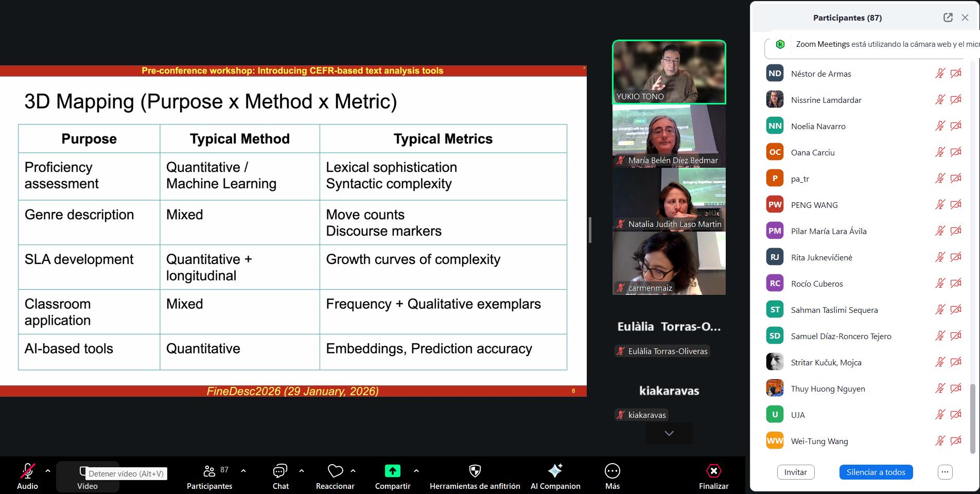980x494 pixels.
Task: Click the green Compartir share screen icon
Action: tap(392, 471)
